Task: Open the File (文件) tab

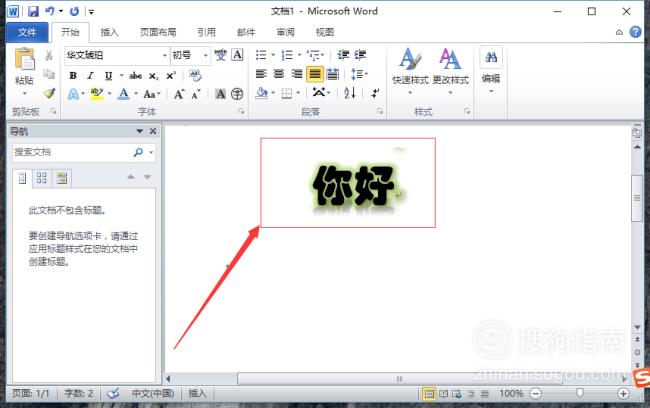Action: [27, 32]
